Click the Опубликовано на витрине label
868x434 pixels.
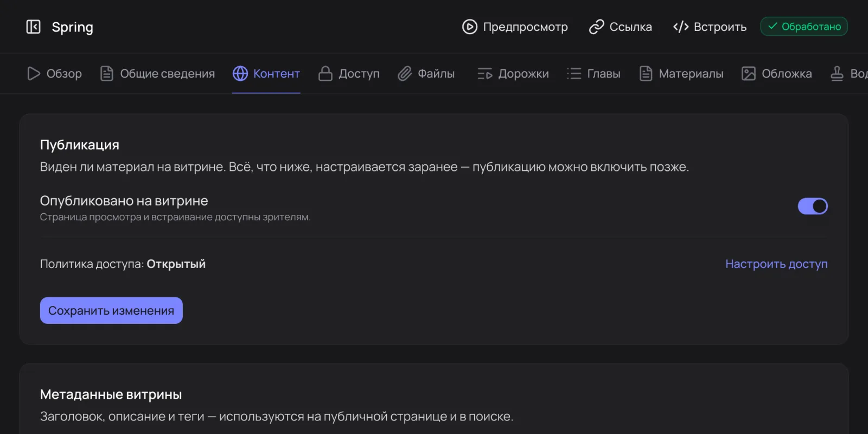[124, 201]
